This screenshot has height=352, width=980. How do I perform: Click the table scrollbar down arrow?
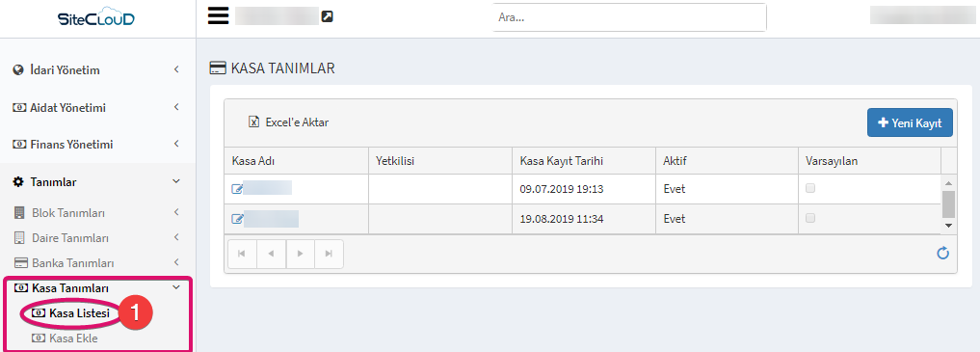click(948, 225)
